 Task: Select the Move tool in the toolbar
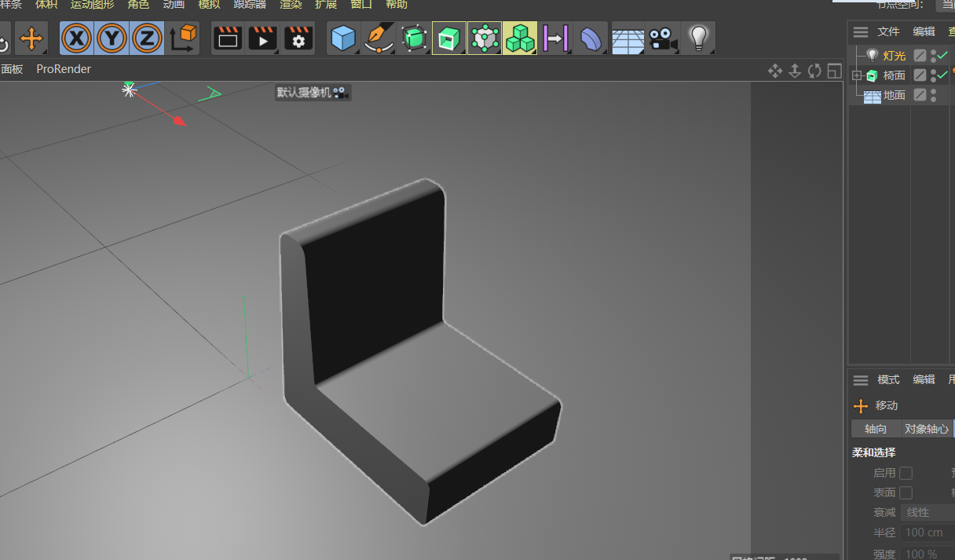point(31,38)
